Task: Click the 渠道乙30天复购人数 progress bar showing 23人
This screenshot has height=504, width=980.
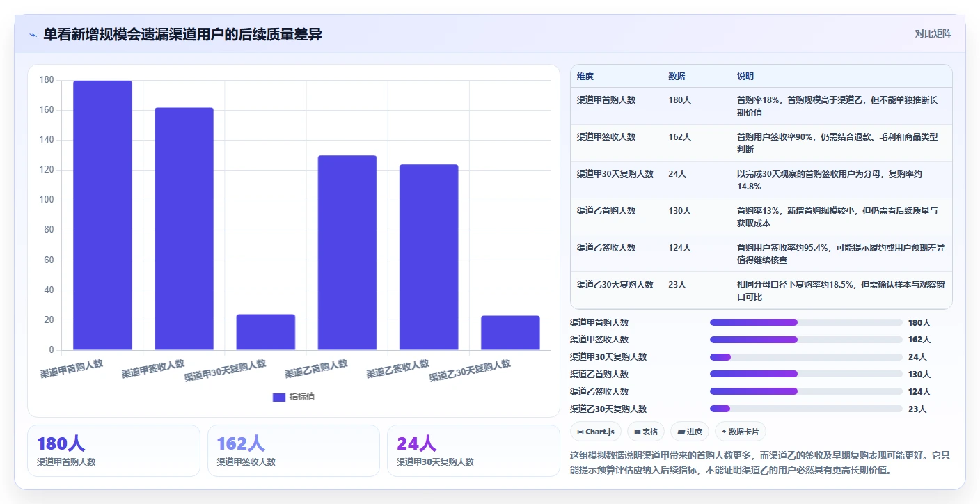Action: [806, 409]
